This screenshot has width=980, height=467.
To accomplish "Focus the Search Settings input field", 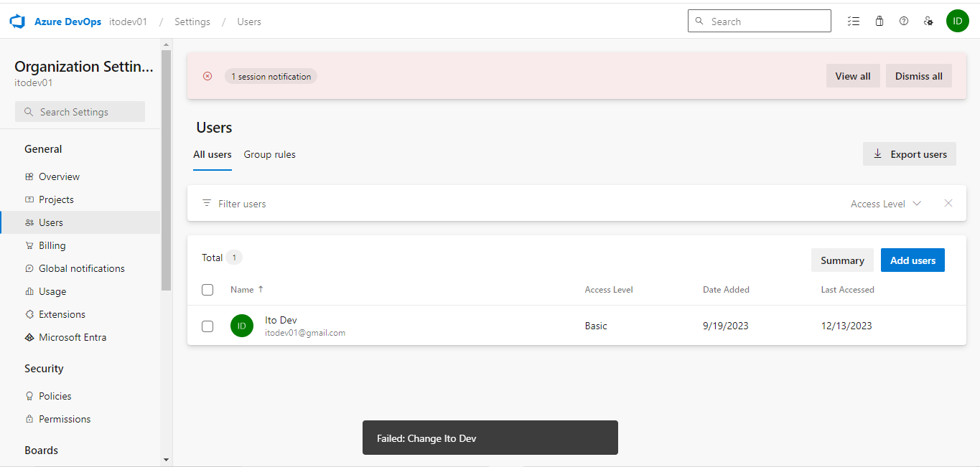I will click(80, 112).
